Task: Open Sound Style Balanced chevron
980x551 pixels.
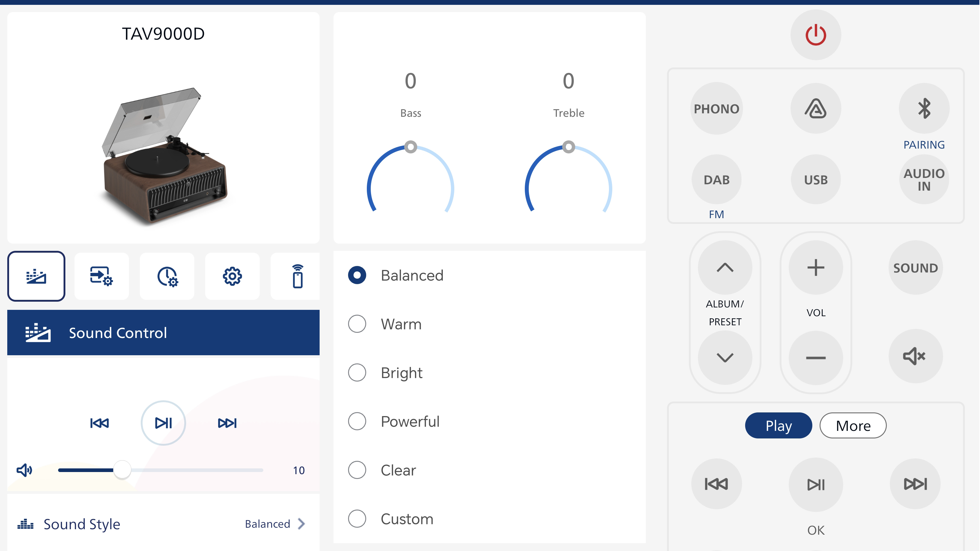Action: pos(301,524)
